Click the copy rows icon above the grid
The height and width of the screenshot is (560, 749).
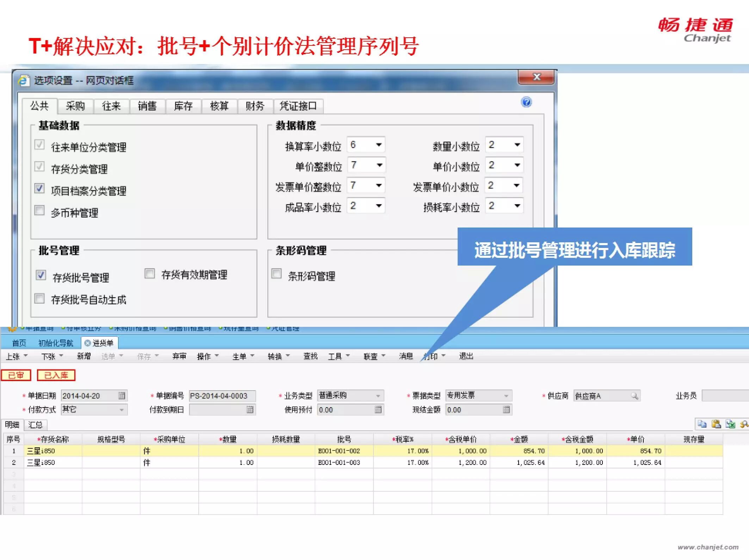pos(702,424)
